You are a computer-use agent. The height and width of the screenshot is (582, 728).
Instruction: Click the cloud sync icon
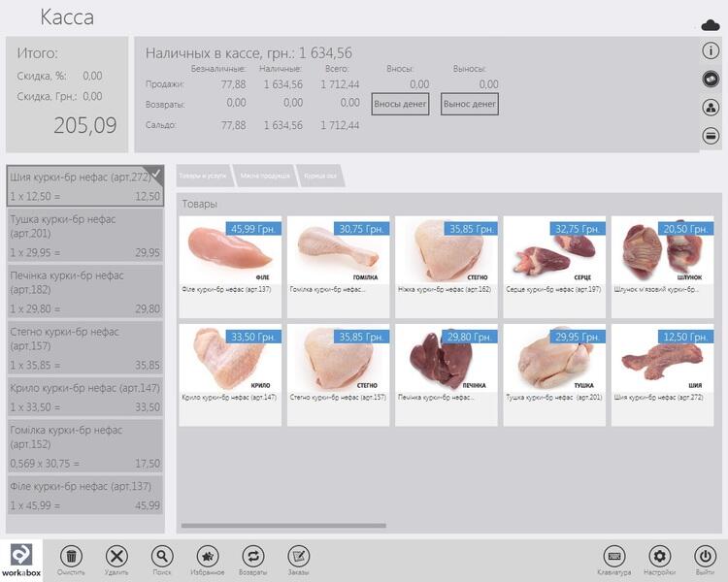click(x=711, y=24)
